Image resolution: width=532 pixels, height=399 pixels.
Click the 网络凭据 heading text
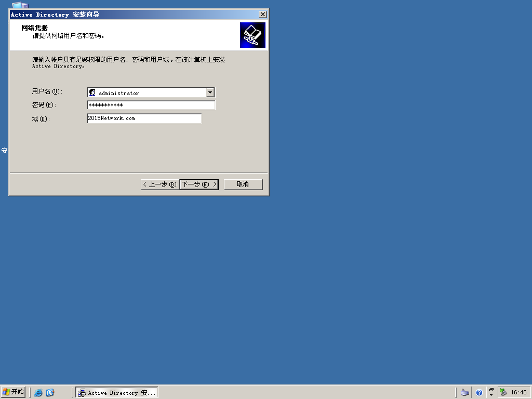[35, 28]
